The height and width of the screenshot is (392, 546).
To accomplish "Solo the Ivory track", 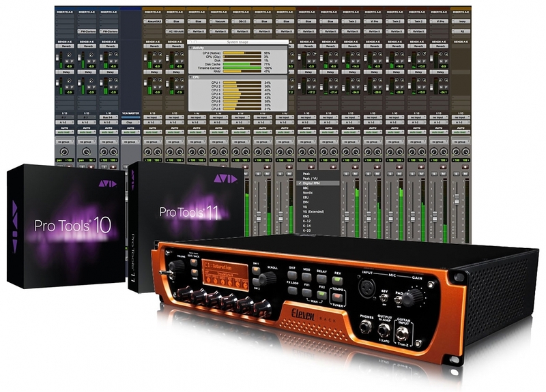I will (456, 174).
